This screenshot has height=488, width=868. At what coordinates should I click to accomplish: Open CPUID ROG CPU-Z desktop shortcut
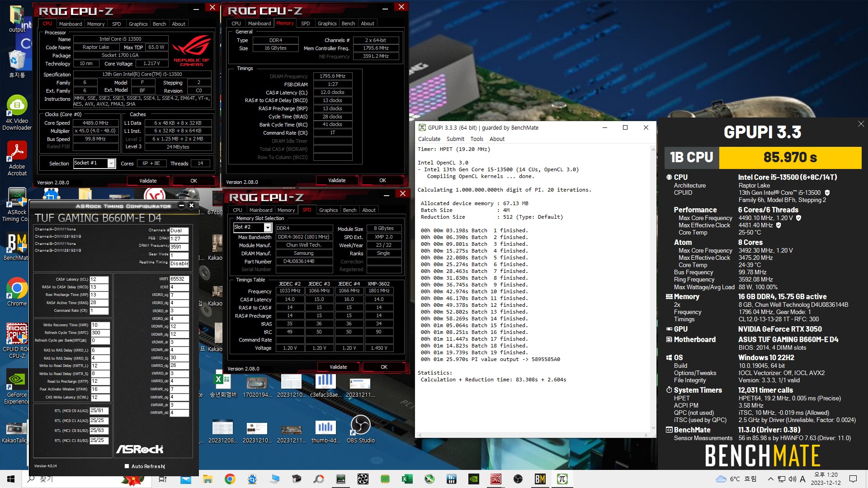coord(17,341)
